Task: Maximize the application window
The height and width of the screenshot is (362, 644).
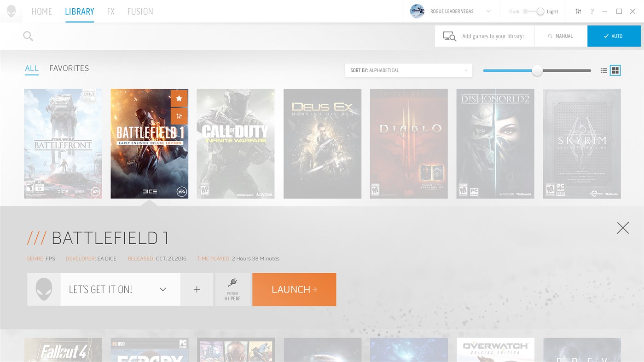Action: [619, 11]
